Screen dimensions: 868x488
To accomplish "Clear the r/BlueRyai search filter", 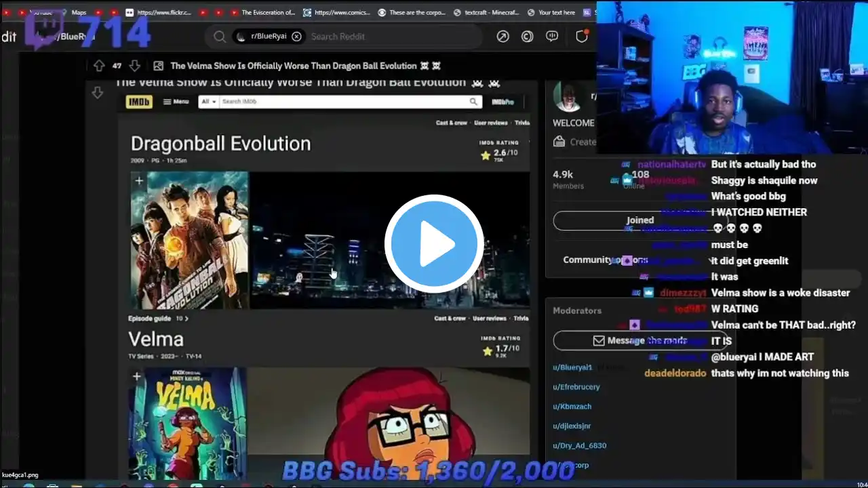I will coord(296,37).
